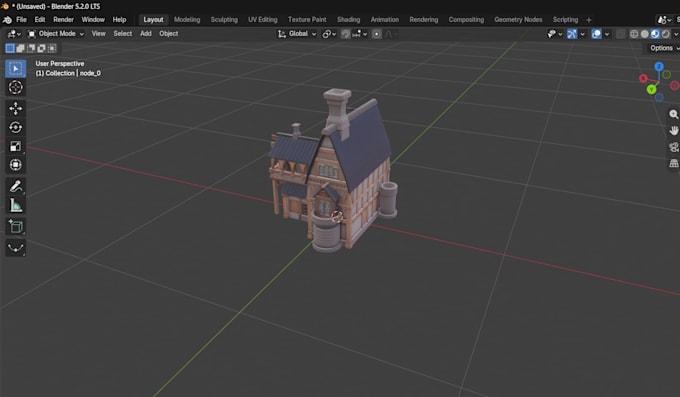The width and height of the screenshot is (680, 397).
Task: Toggle X-ray mode button
Action: 621,34
